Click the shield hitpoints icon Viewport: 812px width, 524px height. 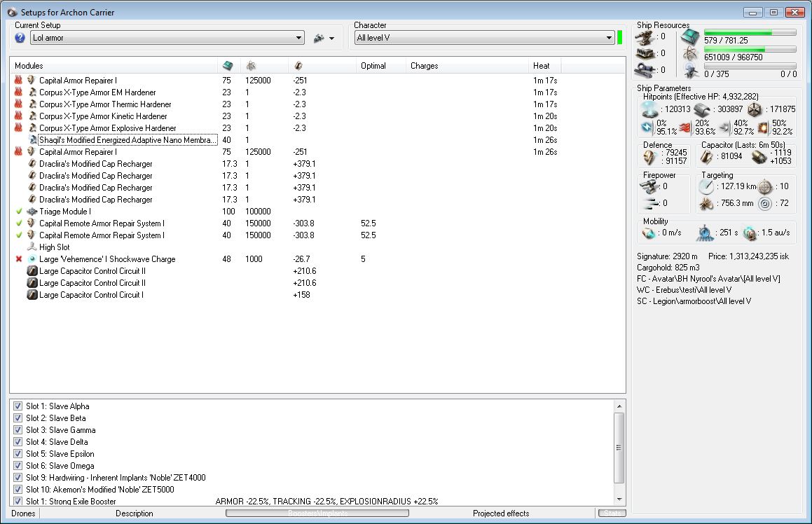coord(650,109)
